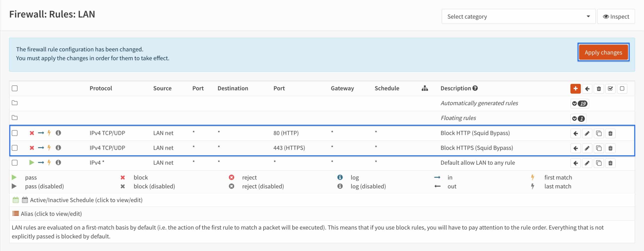Delete the Default allow LAN to any rule
The height and width of the screenshot is (251, 644).
pyautogui.click(x=611, y=163)
